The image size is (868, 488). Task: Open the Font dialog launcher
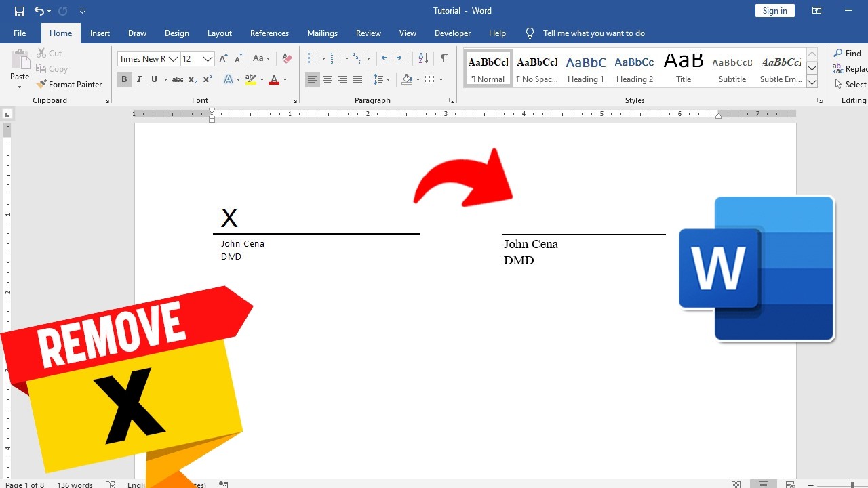294,100
